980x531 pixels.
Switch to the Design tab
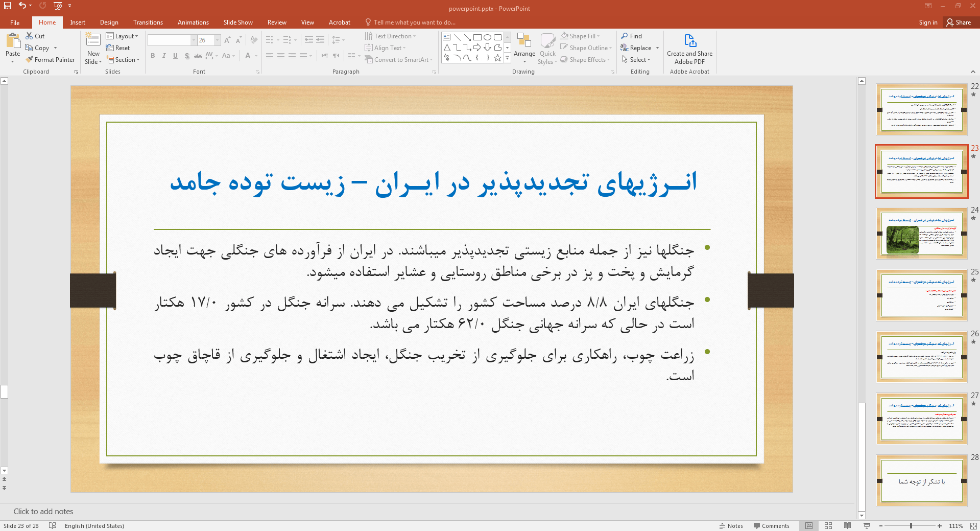(x=109, y=22)
